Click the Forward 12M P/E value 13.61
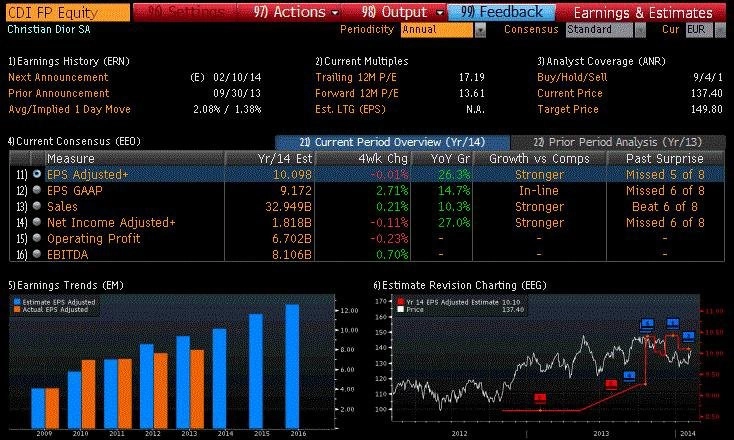The height and width of the screenshot is (440, 734). [471, 93]
